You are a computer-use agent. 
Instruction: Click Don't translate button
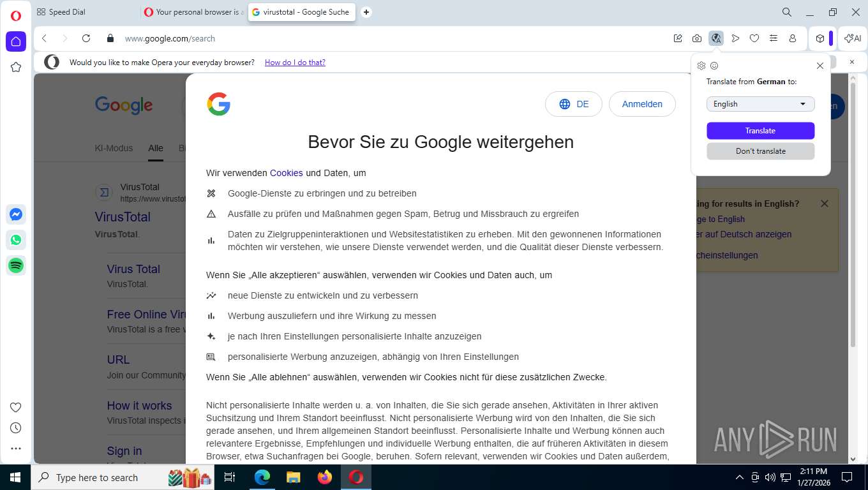click(760, 151)
